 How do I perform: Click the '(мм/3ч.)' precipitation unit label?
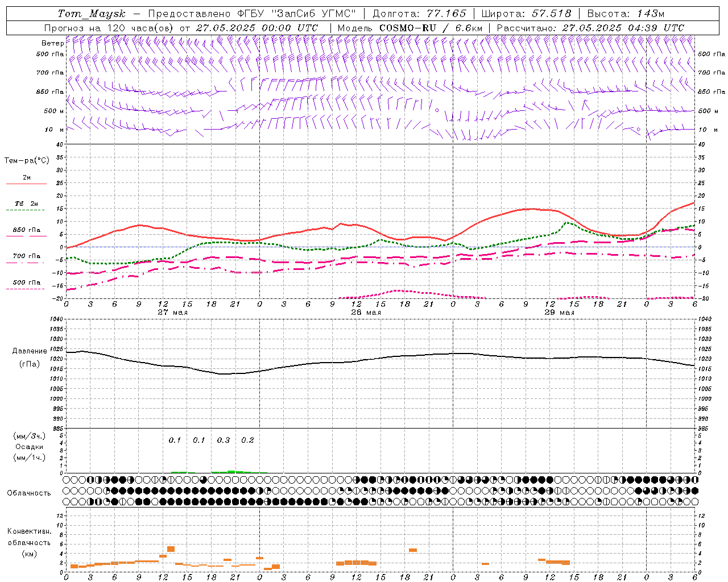[x=30, y=436]
